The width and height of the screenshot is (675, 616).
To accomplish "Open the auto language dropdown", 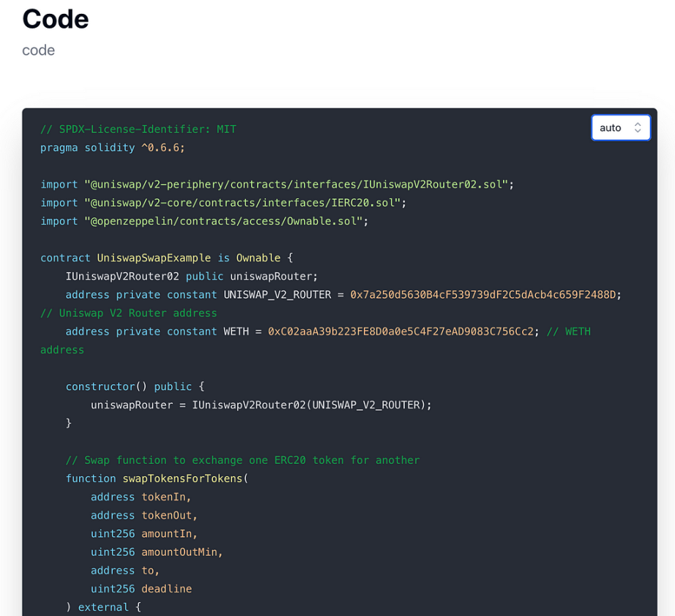I will click(x=621, y=128).
